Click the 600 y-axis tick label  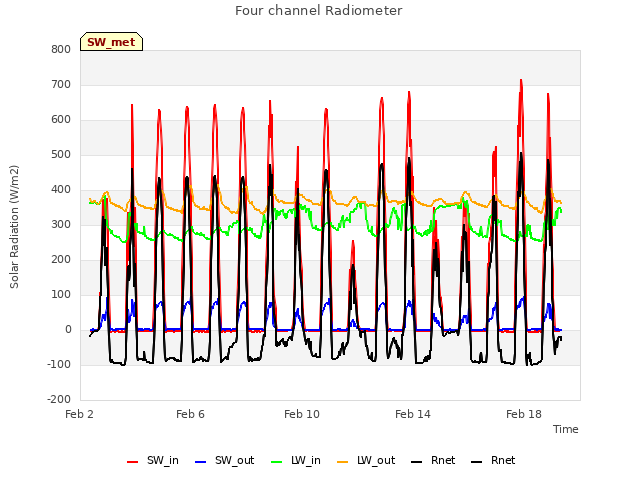click(x=61, y=120)
